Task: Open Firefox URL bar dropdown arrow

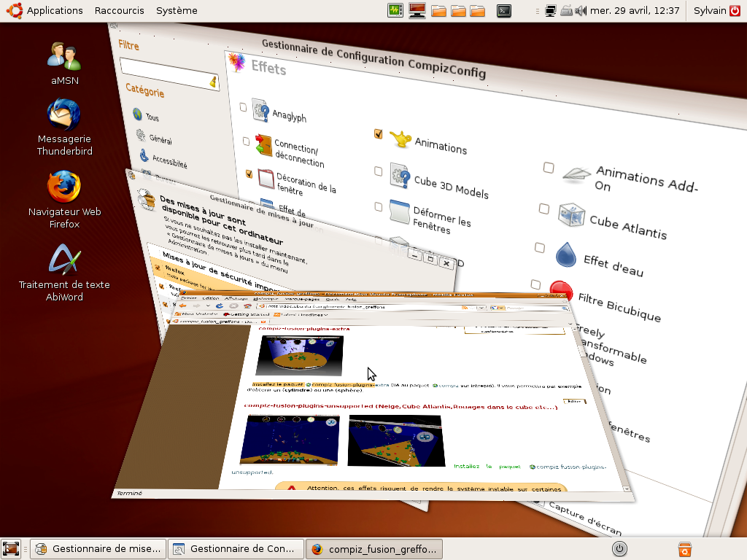Action: pyautogui.click(x=480, y=308)
